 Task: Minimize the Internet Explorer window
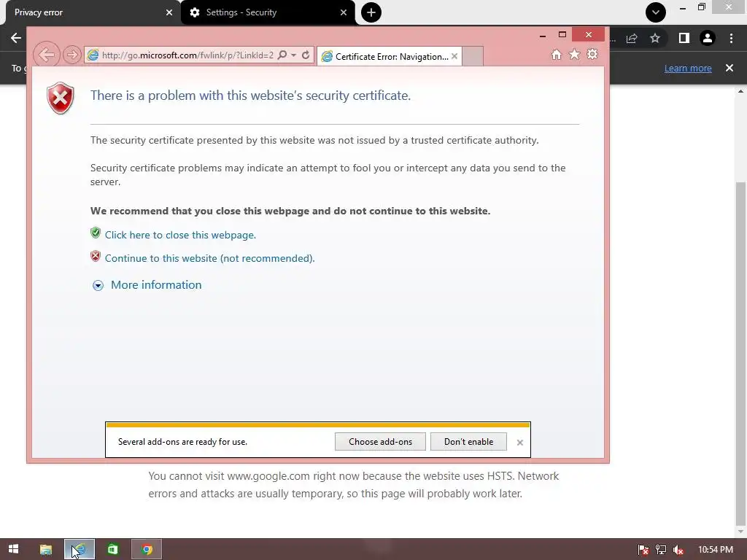543,35
